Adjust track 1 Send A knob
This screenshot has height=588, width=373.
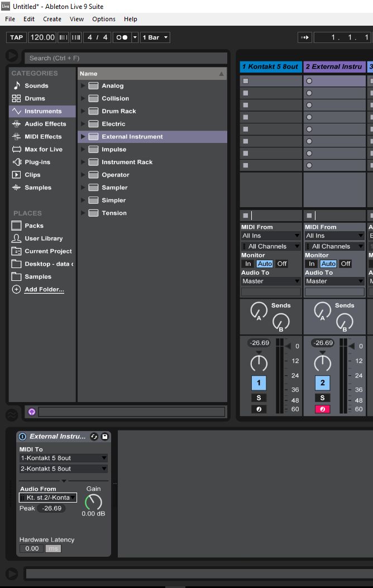coord(259,310)
